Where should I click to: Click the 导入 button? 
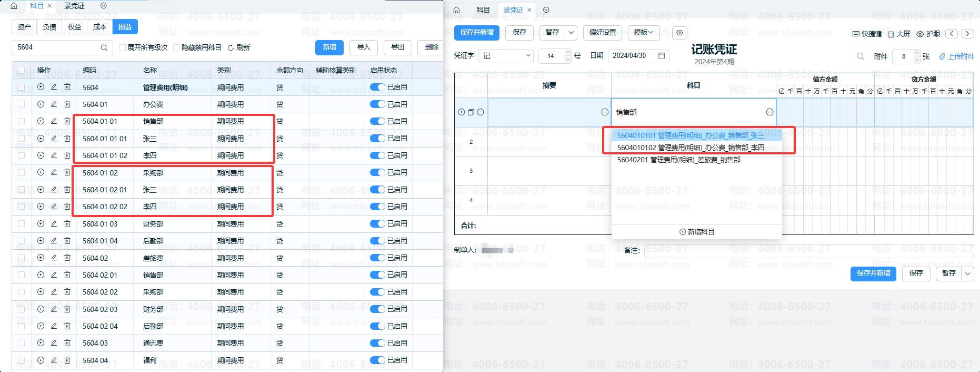click(x=364, y=47)
